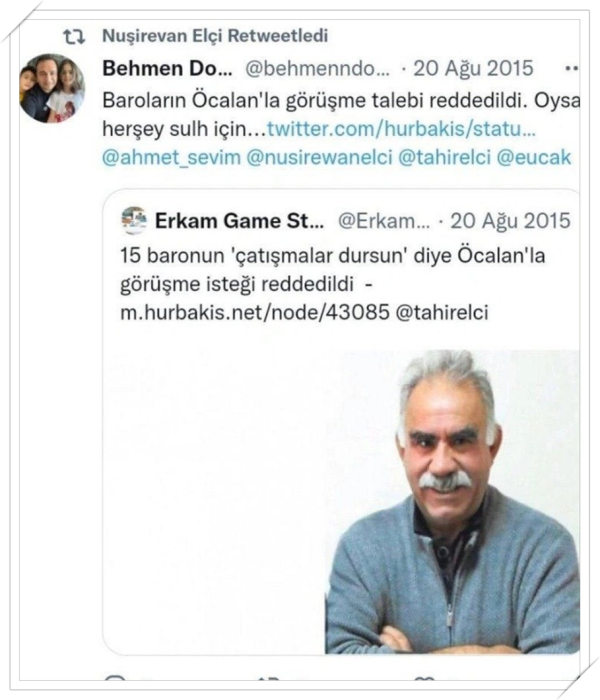This screenshot has width=600, height=700.
Task: Click the quoted tweet's 20 Ağu 2015 date
Action: 510,221
